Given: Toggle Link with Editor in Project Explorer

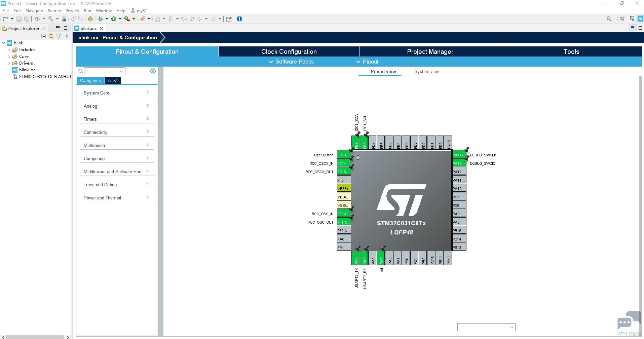Looking at the screenshot, I should (x=51, y=36).
